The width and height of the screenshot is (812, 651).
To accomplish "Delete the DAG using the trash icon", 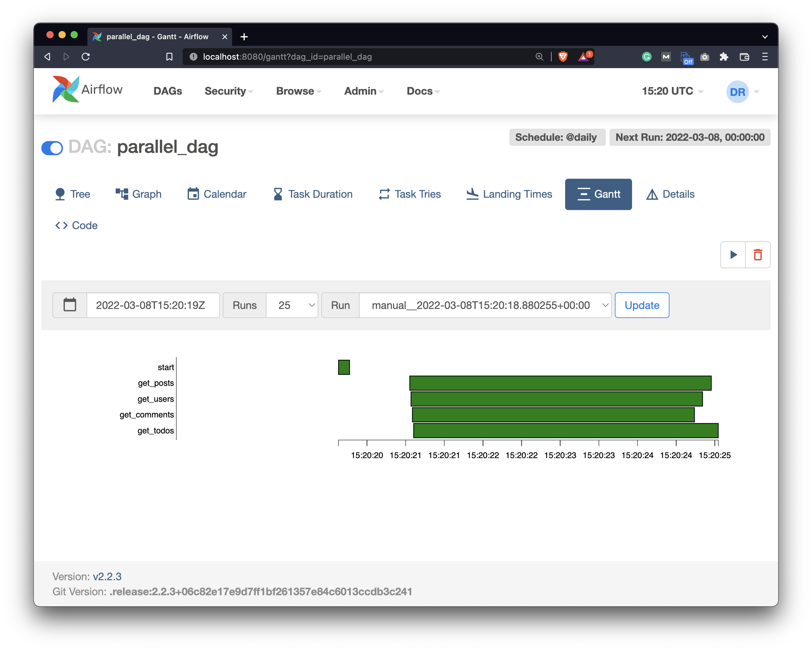I will (x=757, y=255).
